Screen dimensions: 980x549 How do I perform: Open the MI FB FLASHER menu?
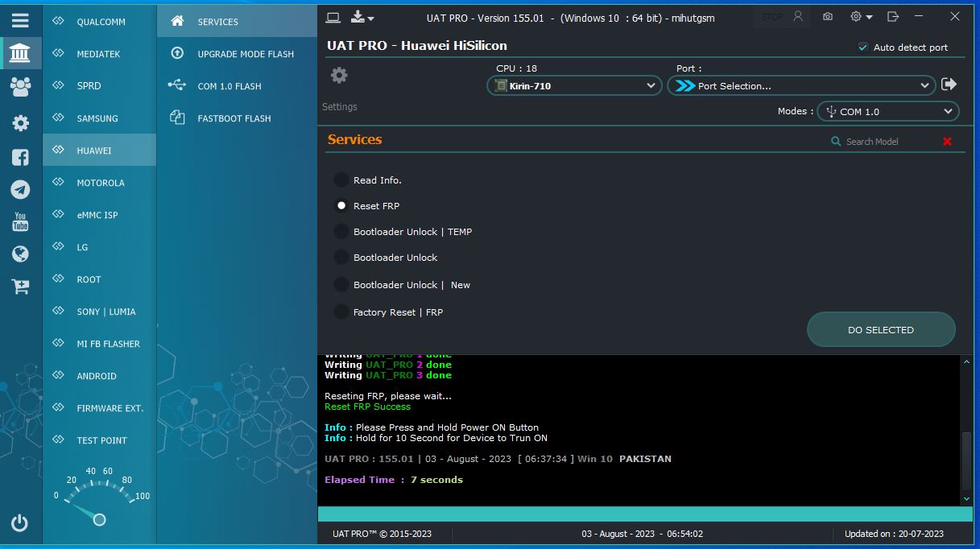pyautogui.click(x=100, y=344)
